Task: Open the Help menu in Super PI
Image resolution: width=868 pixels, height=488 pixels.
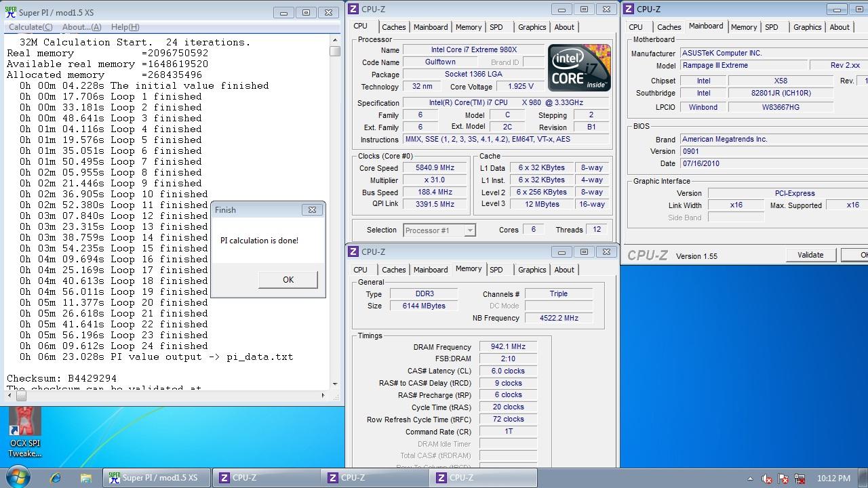Action: [x=125, y=27]
